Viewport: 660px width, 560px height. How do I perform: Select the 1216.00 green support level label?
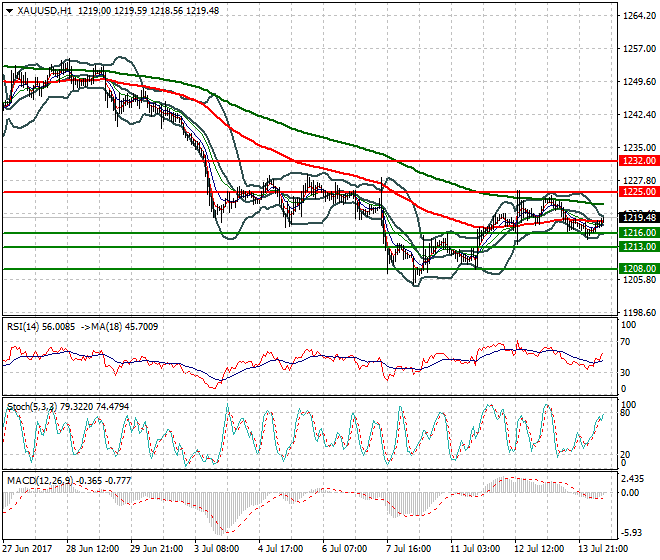(639, 233)
